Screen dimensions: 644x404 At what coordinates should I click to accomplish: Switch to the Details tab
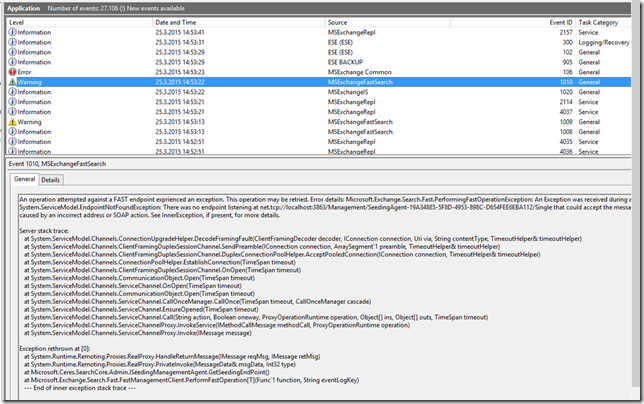tap(51, 180)
